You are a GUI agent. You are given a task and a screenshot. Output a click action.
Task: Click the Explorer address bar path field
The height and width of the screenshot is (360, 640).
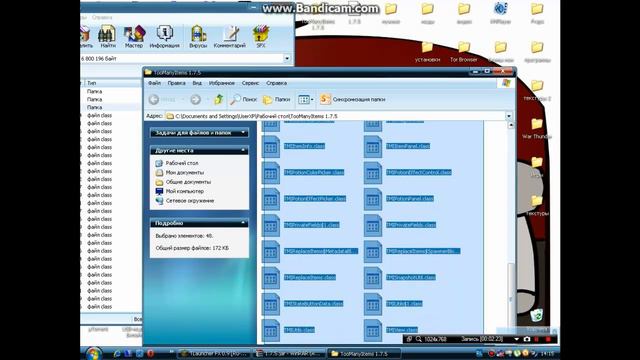(335, 116)
